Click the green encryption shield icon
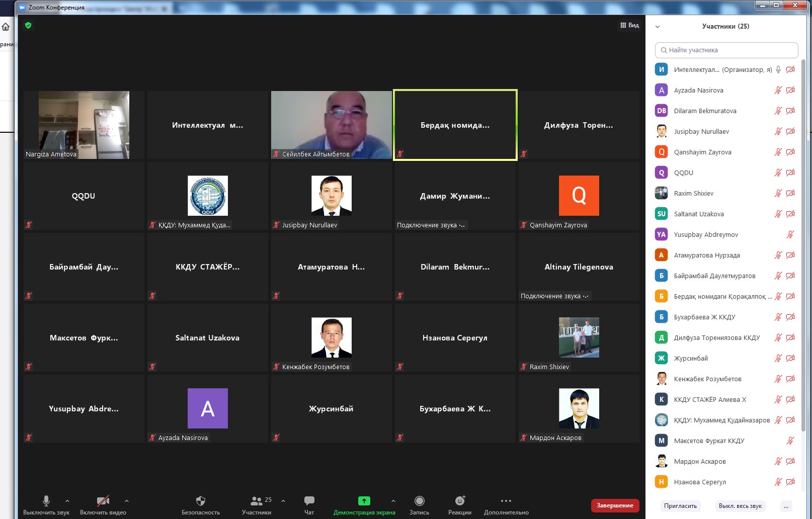This screenshot has height=519, width=812. point(28,25)
